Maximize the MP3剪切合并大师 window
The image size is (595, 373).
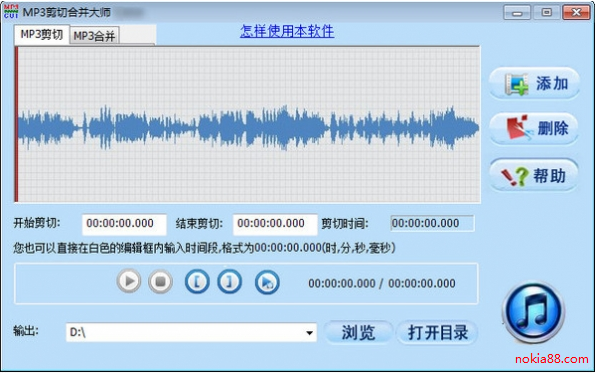546,13
